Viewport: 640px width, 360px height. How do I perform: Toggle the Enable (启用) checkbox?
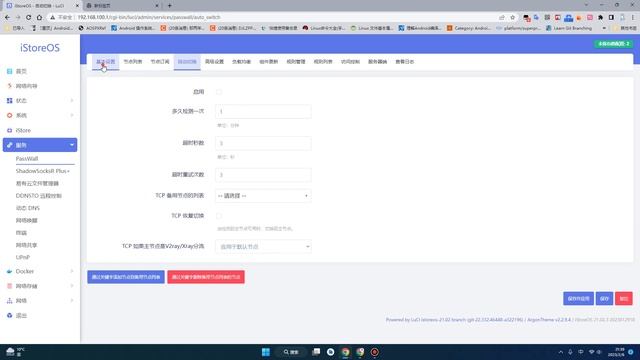(x=219, y=92)
